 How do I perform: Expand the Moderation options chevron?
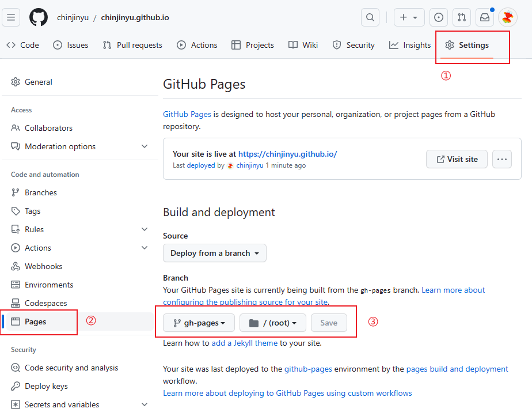click(145, 146)
